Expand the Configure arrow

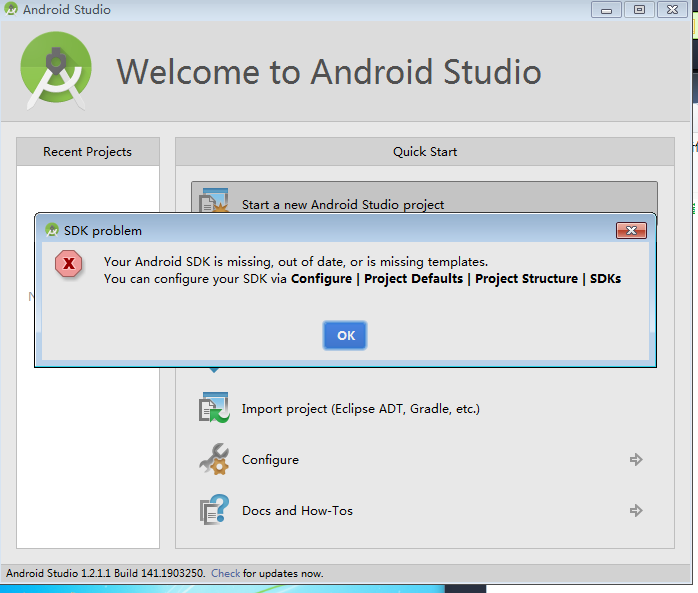[636, 459]
